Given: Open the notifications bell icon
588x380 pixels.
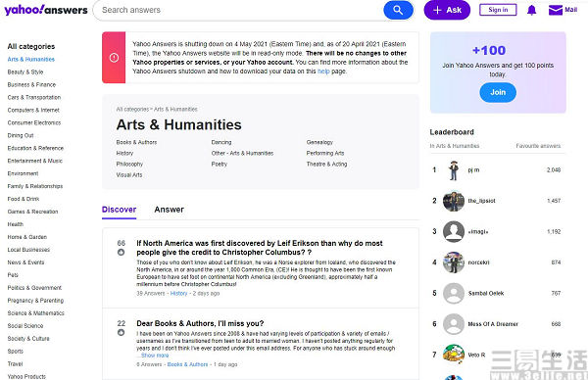Looking at the screenshot, I should [531, 10].
